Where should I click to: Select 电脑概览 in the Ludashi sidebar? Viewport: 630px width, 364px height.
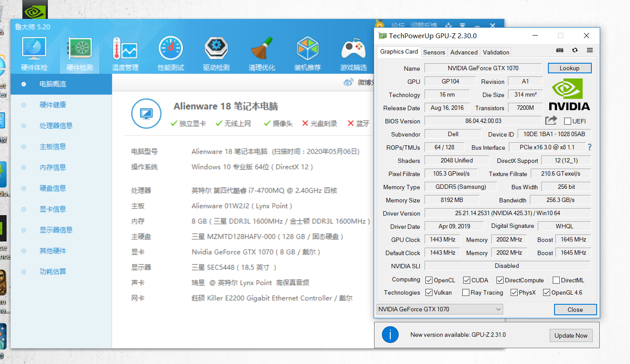click(61, 84)
